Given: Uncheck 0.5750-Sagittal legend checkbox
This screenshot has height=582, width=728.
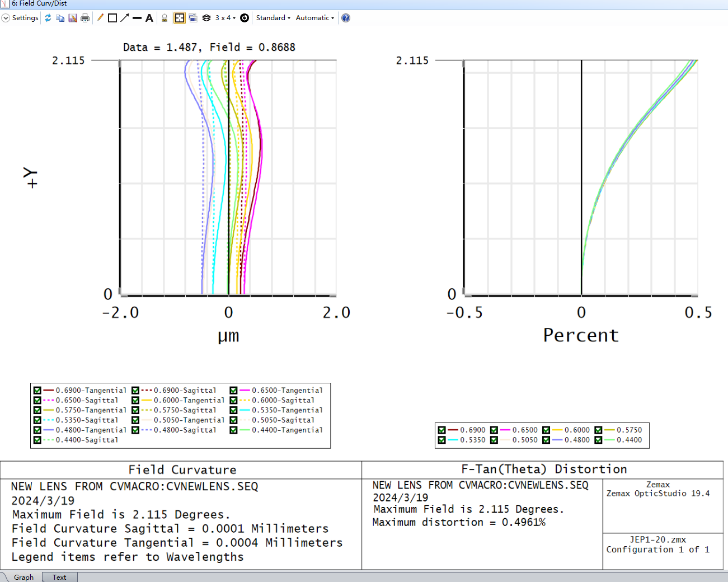Looking at the screenshot, I should (135, 410).
